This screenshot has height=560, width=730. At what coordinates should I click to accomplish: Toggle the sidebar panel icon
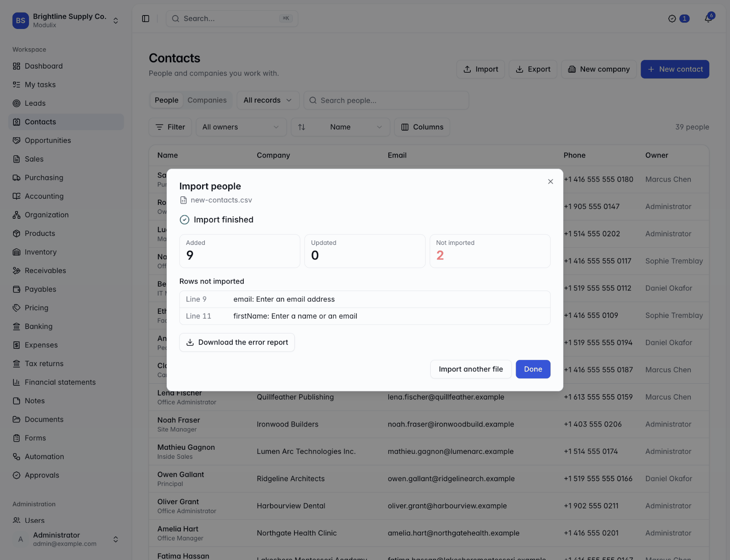click(146, 19)
